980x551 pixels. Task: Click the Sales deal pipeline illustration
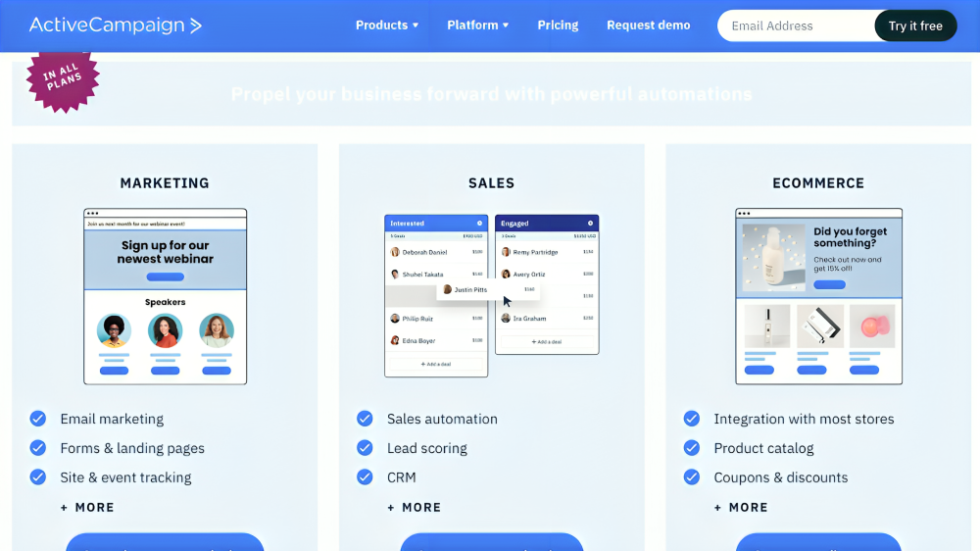tap(492, 296)
